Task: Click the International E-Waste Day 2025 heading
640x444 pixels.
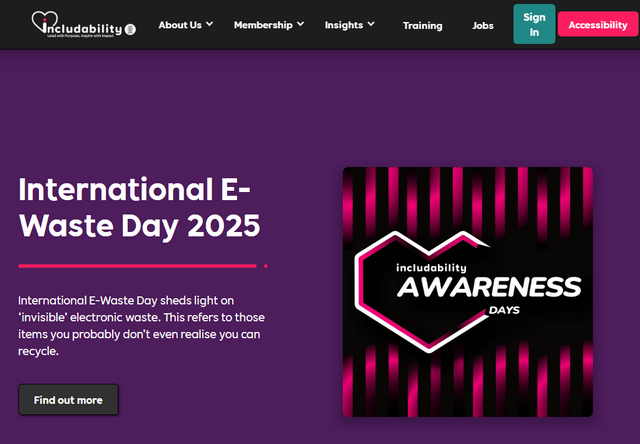Action: point(139,207)
